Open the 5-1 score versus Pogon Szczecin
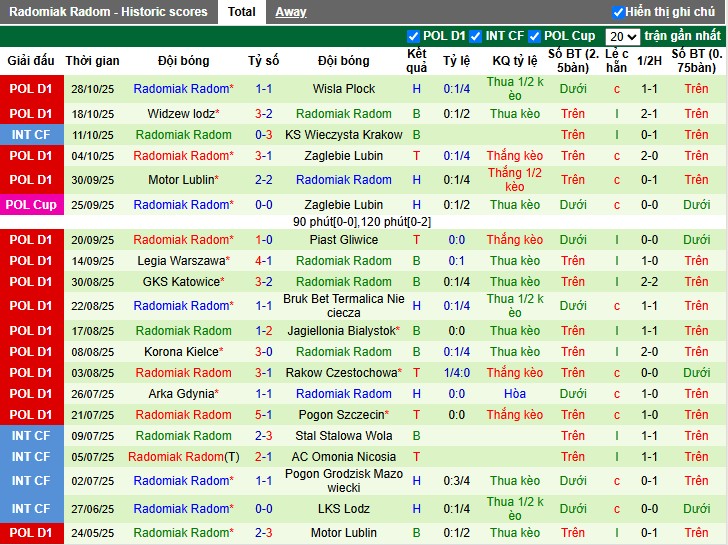The height and width of the screenshot is (545, 728). 264,415
